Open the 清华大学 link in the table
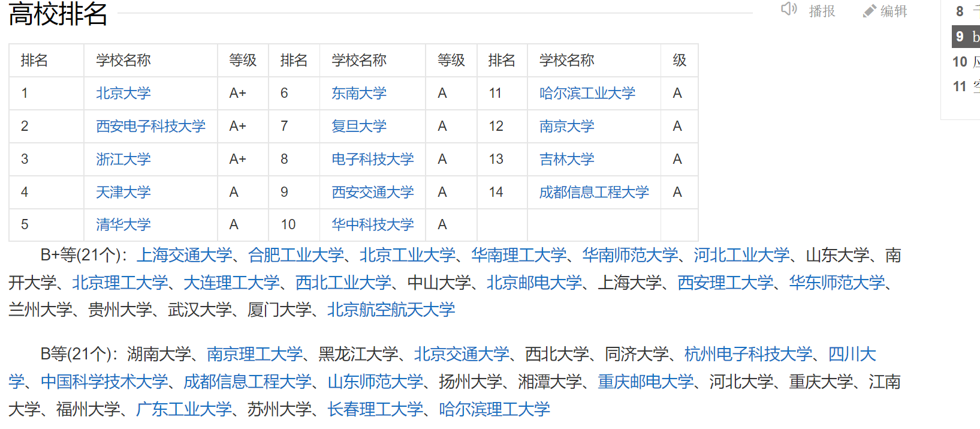980x429 pixels. [x=123, y=224]
